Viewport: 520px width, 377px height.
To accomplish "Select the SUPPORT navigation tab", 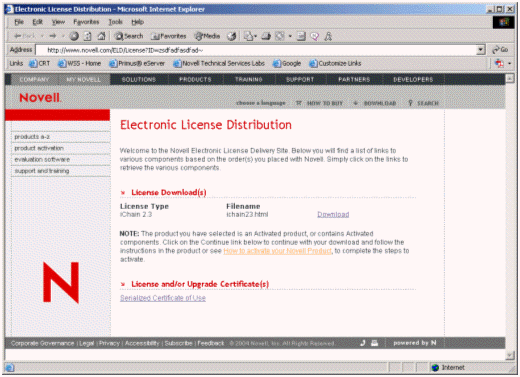I will (300, 79).
